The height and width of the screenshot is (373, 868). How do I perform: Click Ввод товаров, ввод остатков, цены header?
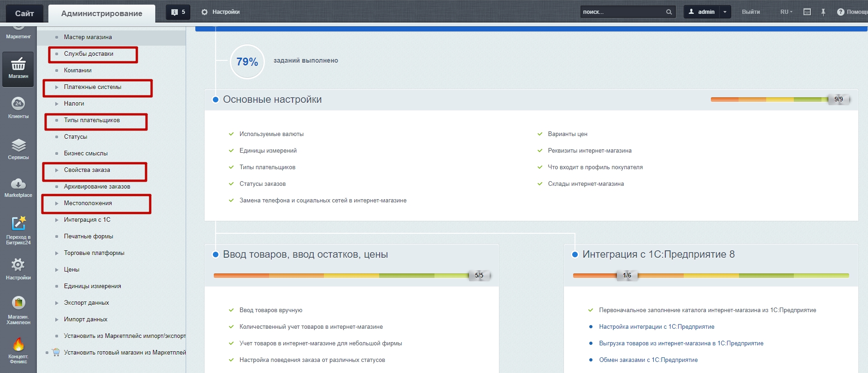point(305,255)
